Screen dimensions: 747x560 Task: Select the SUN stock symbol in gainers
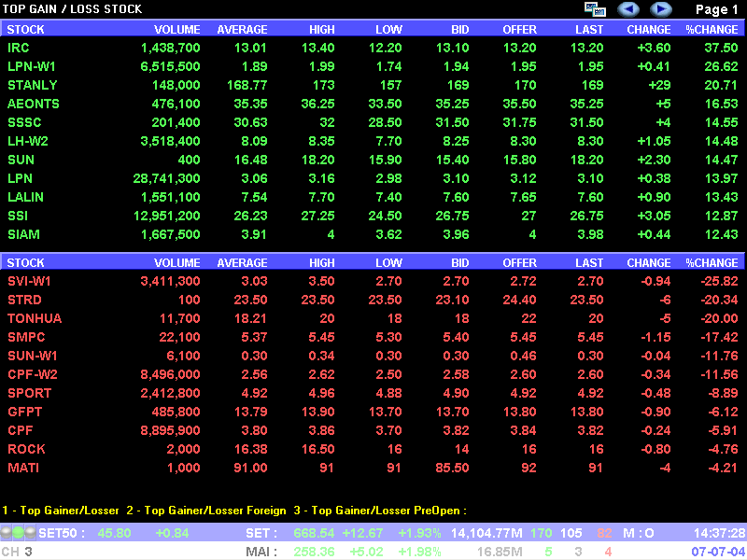click(21, 160)
